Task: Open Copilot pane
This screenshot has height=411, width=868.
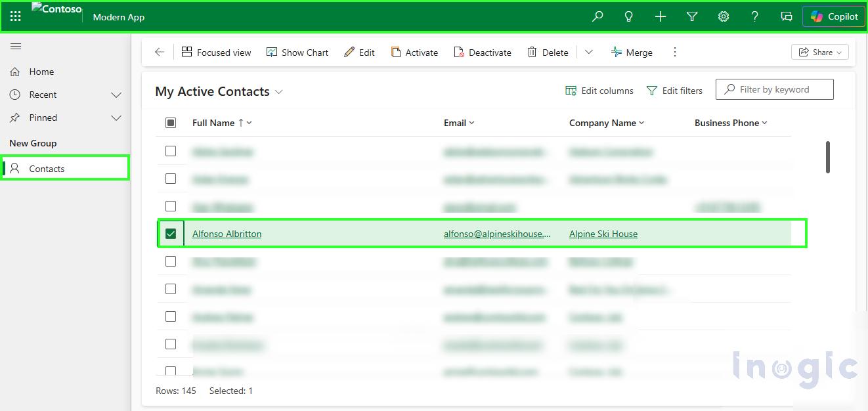Action: [834, 17]
